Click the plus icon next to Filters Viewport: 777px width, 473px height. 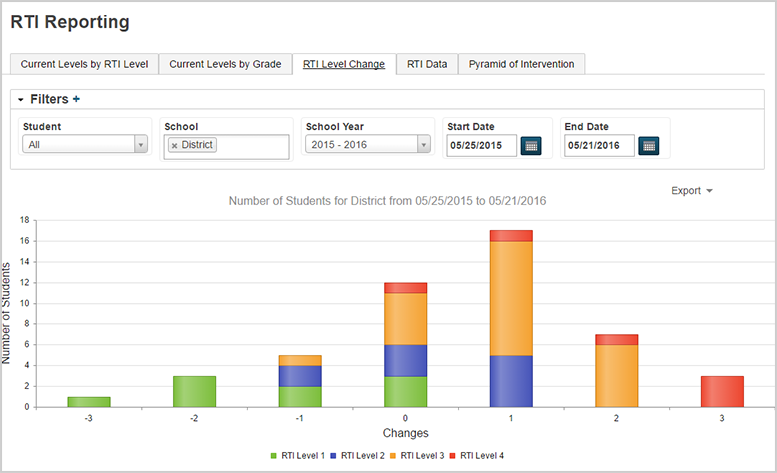[x=76, y=100]
